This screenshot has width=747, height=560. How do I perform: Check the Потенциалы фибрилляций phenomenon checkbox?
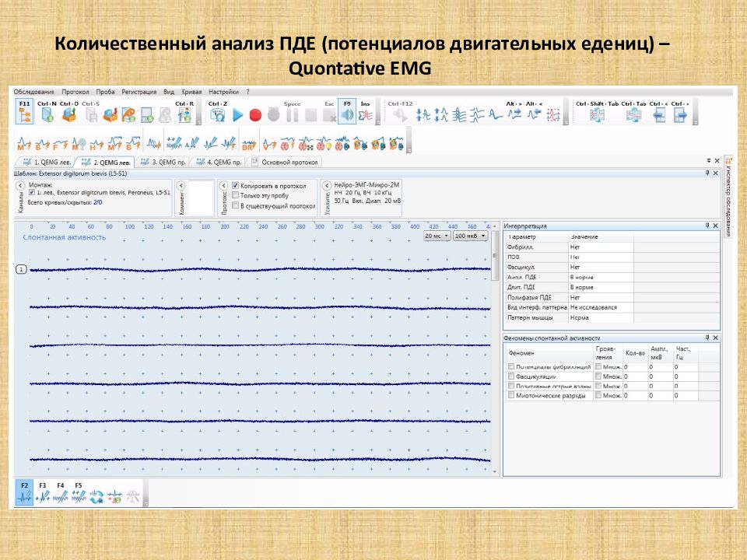(511, 366)
